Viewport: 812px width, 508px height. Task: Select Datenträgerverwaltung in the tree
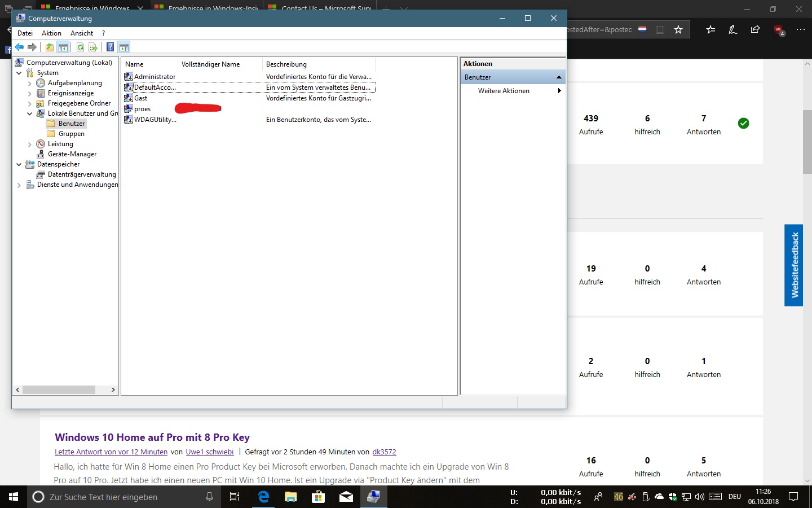point(82,174)
